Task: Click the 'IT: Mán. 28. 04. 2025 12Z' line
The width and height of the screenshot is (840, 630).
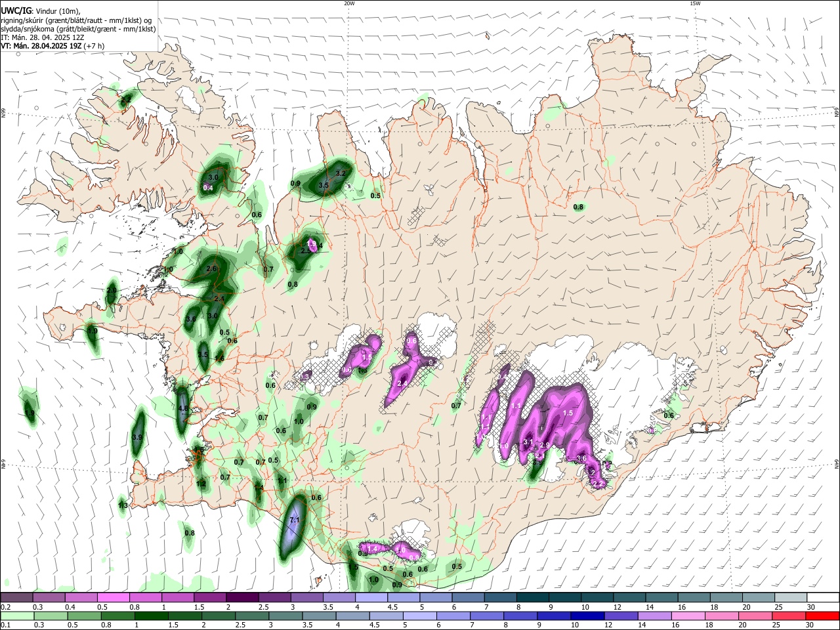Action: 43,37
